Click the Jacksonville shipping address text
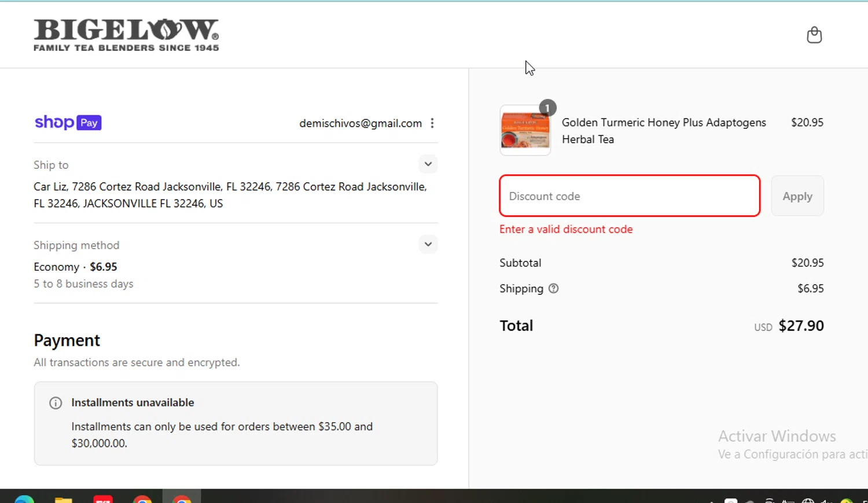Image resolution: width=868 pixels, height=503 pixels. coord(230,195)
